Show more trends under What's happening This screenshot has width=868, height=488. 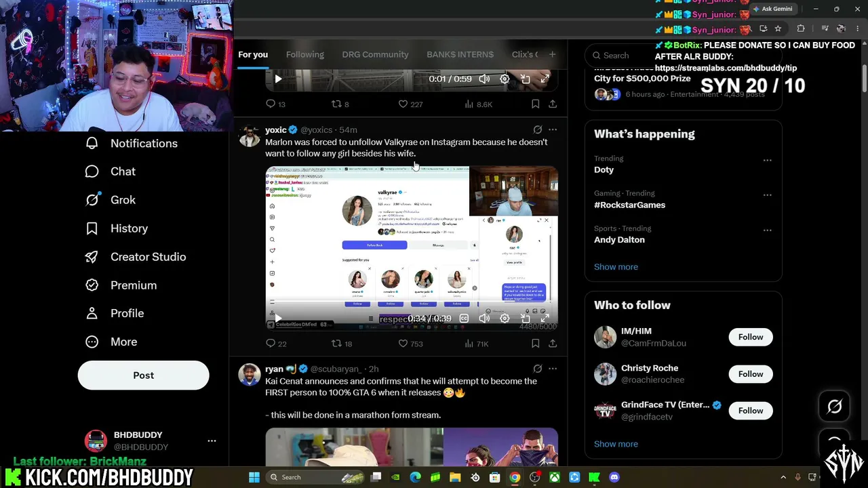[x=616, y=266]
